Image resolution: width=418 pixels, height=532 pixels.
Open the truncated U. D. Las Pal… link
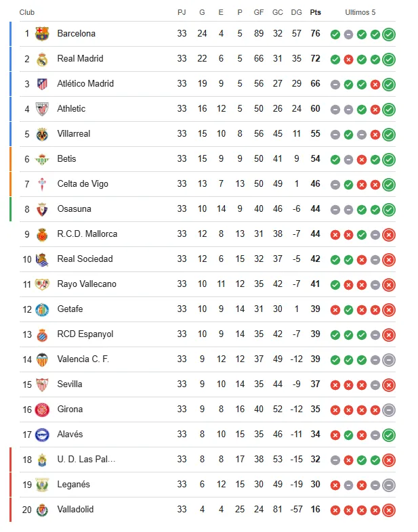coord(86,460)
